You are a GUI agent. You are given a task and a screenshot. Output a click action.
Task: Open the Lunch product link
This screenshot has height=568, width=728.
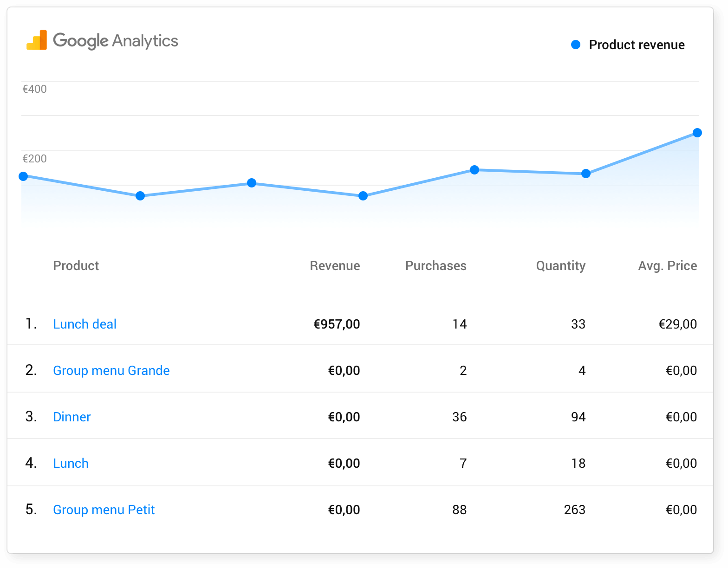[71, 463]
